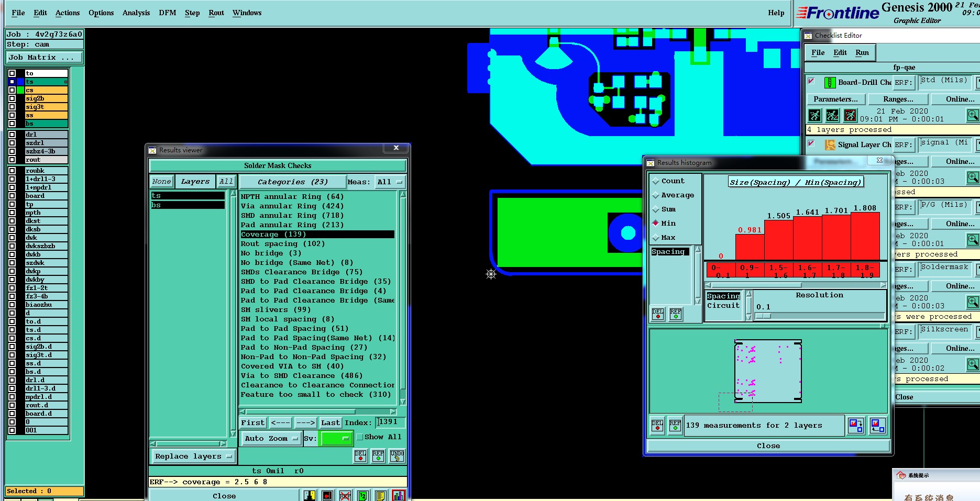Click Parameters button for Board-Drill Checks
This screenshot has height=501, width=980.
835,99
